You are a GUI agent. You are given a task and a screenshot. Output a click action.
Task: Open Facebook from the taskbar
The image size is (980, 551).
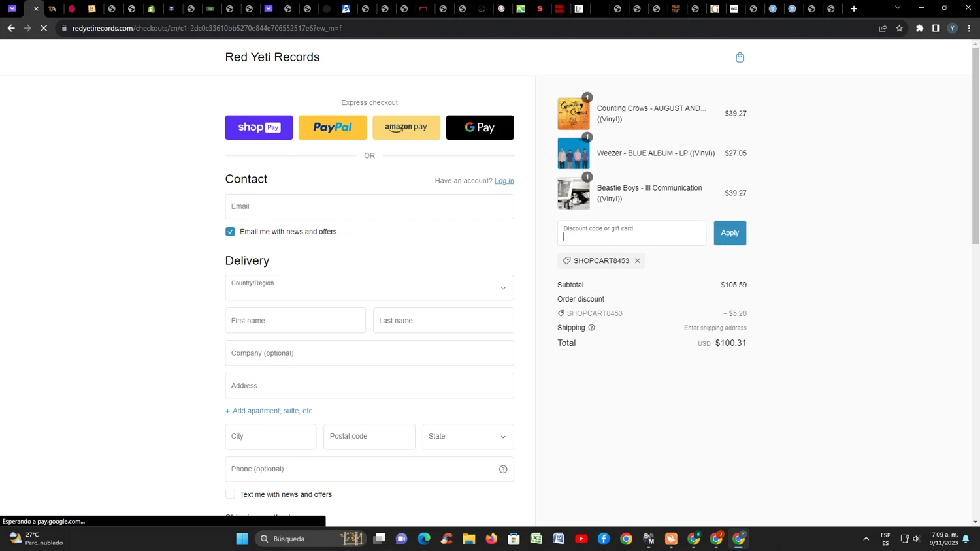(x=604, y=539)
